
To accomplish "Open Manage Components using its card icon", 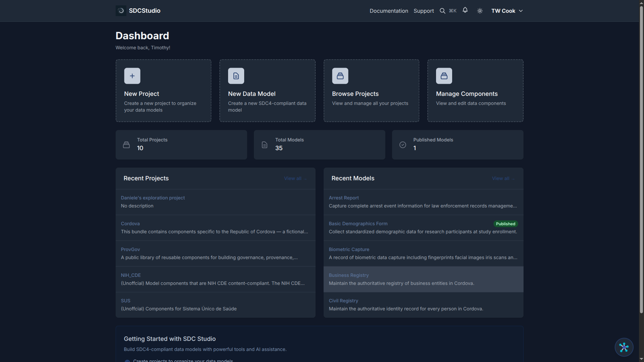I will coord(443,76).
